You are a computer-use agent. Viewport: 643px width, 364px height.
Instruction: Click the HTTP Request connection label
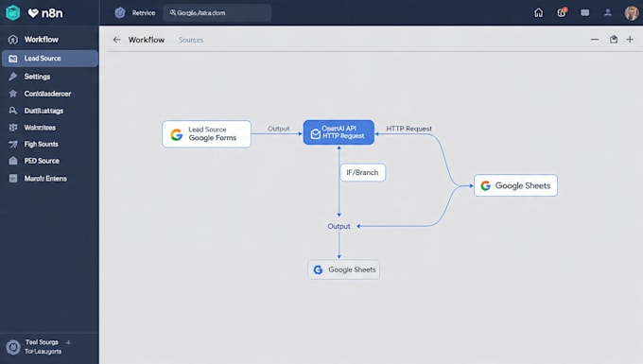click(408, 129)
